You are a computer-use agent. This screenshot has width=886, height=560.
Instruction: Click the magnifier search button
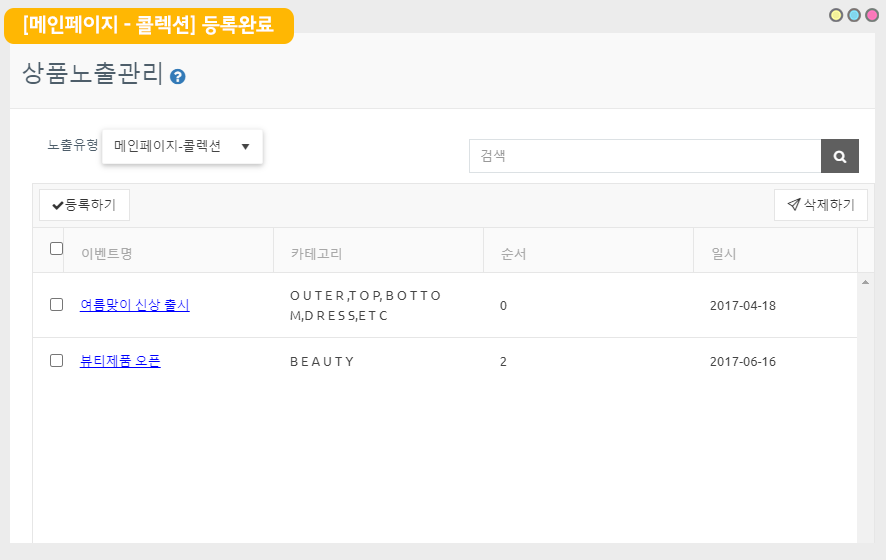[x=839, y=156]
